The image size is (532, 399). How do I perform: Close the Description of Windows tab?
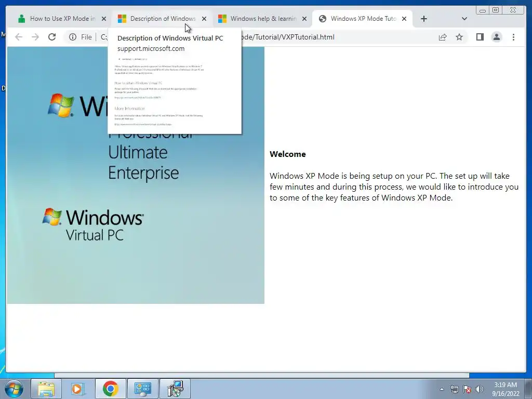(204, 19)
